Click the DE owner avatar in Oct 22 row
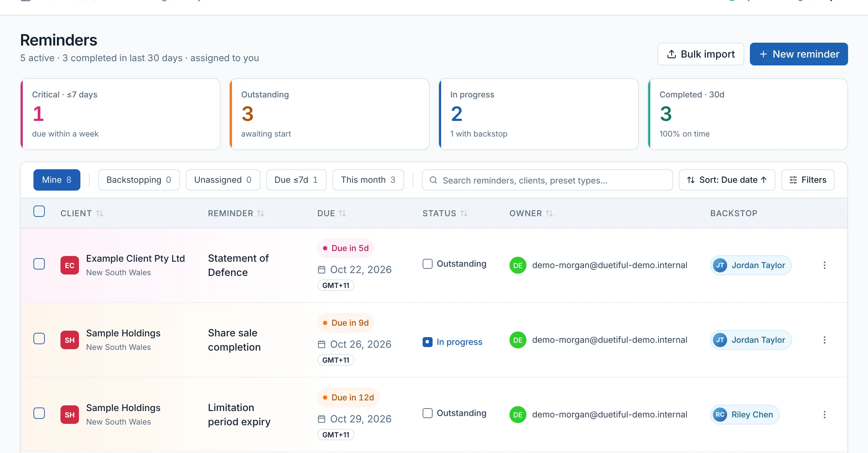 tap(518, 265)
